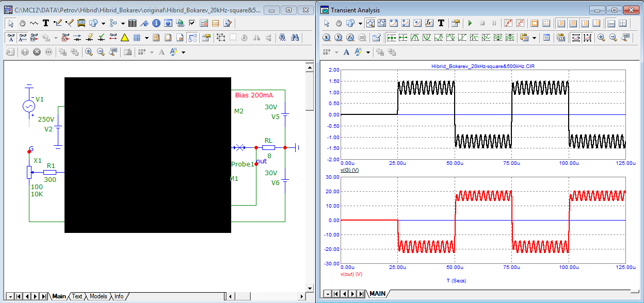Expand the font color dropdown in analysis toolbar
This screenshot has width=644, height=303.
pyautogui.click(x=368, y=52)
